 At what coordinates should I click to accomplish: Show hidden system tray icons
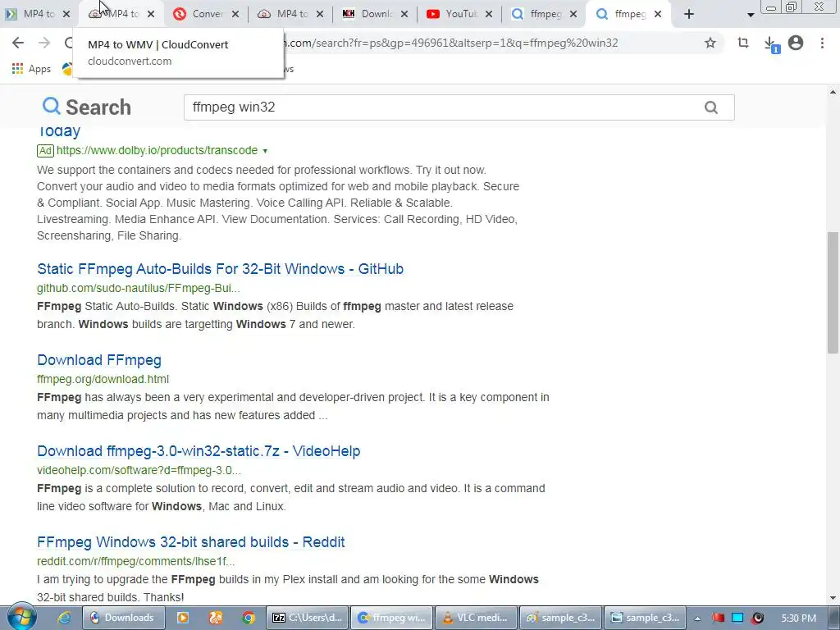pyautogui.click(x=697, y=619)
